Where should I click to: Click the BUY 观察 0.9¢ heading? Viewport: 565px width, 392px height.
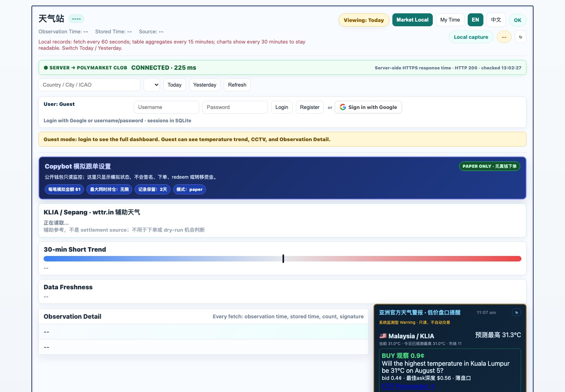click(403, 356)
